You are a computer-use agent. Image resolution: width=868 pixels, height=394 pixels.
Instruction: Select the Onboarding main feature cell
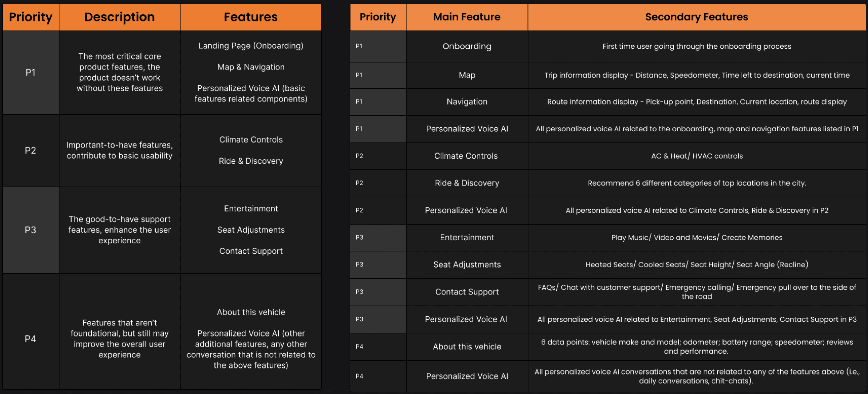click(467, 46)
